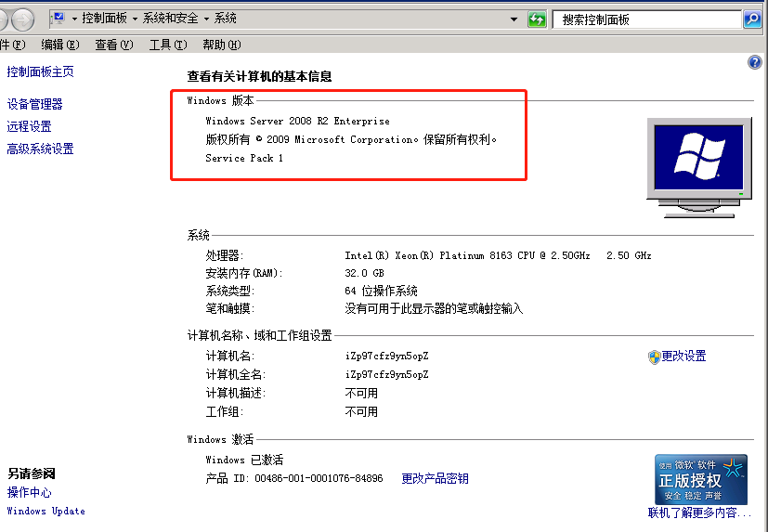Click the Service Pack 1 text

click(x=244, y=158)
